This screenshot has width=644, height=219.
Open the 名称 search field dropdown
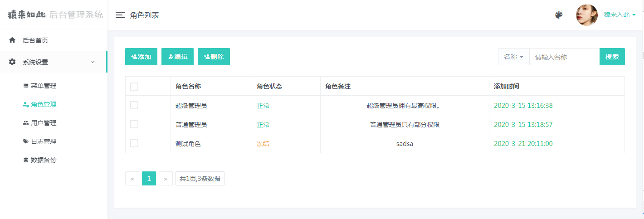point(513,57)
